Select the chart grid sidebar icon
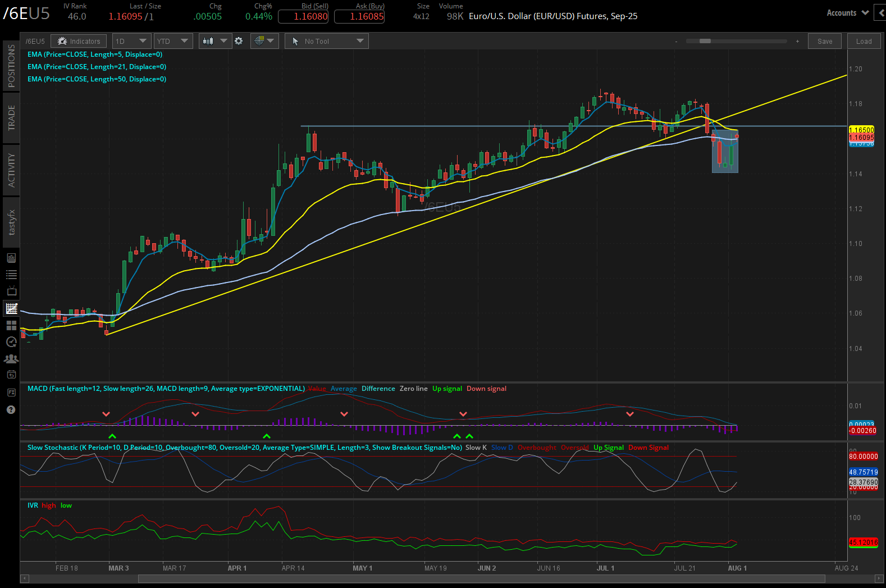 [x=11, y=308]
